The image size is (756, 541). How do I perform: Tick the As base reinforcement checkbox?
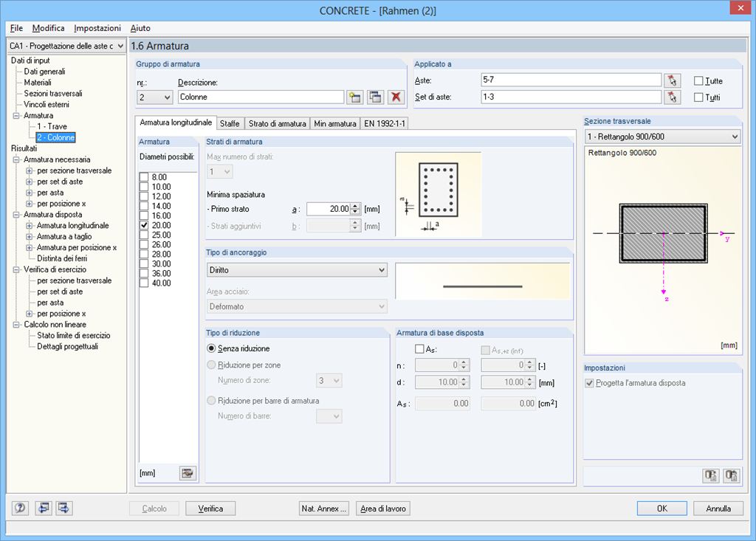point(419,349)
